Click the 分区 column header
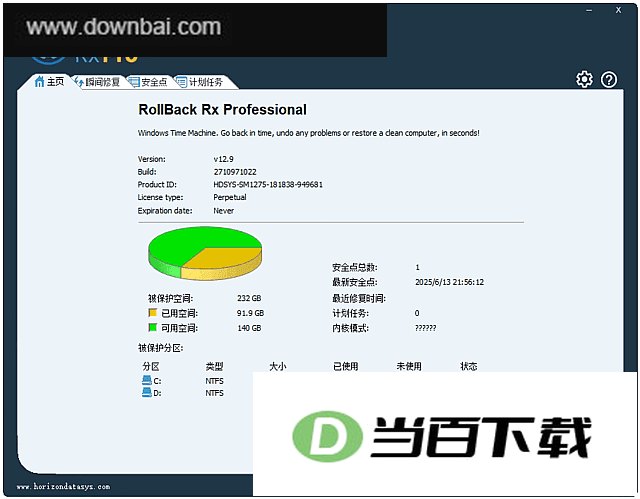This screenshot has width=640, height=499. [x=151, y=366]
